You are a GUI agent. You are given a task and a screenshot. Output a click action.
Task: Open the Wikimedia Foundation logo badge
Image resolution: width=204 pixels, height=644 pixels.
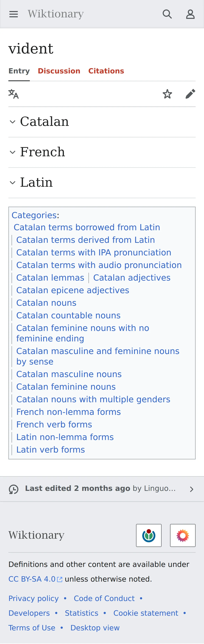(x=149, y=535)
